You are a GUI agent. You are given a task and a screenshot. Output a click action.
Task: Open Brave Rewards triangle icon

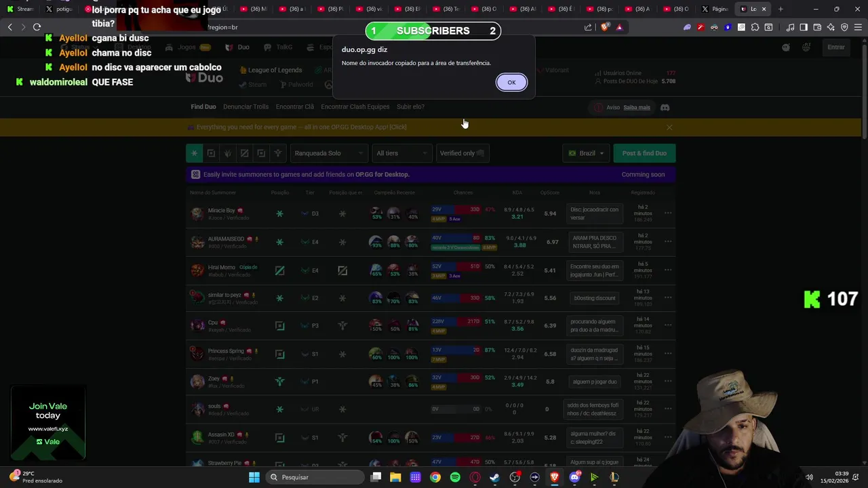click(619, 27)
